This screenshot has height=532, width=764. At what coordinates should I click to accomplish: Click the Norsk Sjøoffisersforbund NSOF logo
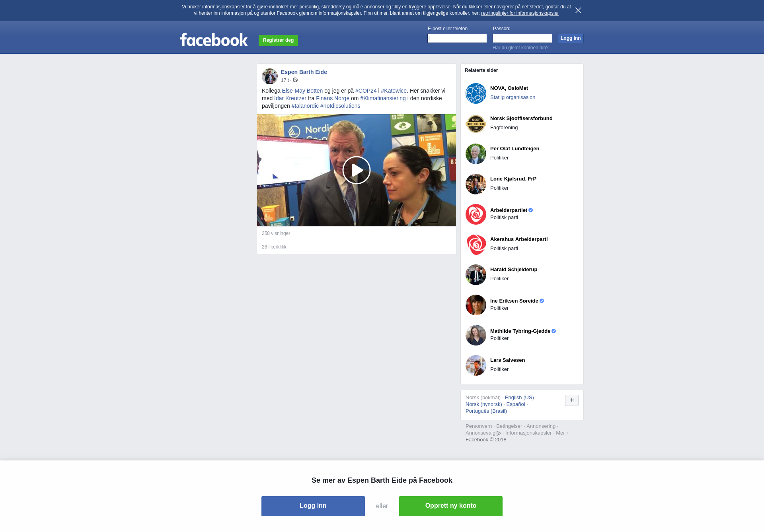tap(476, 124)
